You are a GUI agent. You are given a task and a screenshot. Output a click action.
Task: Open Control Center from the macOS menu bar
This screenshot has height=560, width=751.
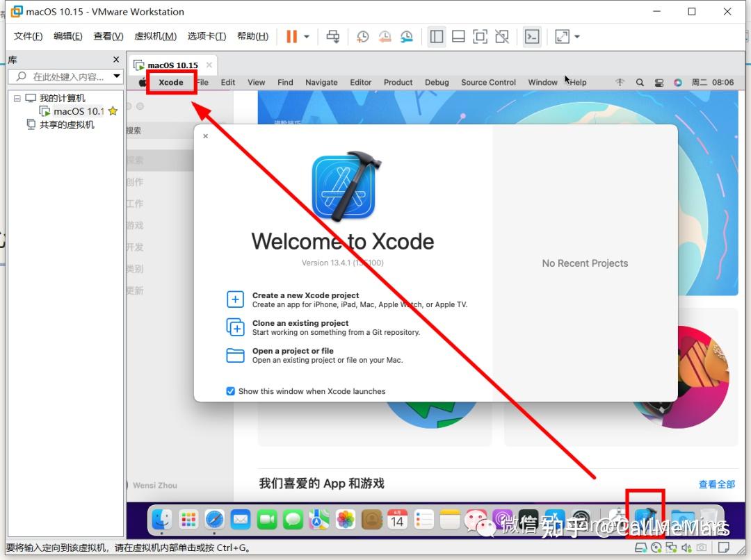coord(659,82)
